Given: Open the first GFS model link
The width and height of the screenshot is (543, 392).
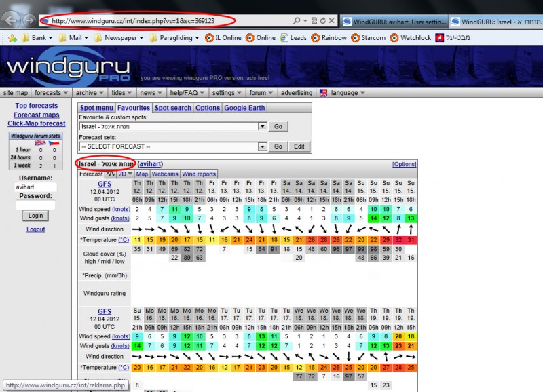Looking at the screenshot, I should 105,184.
